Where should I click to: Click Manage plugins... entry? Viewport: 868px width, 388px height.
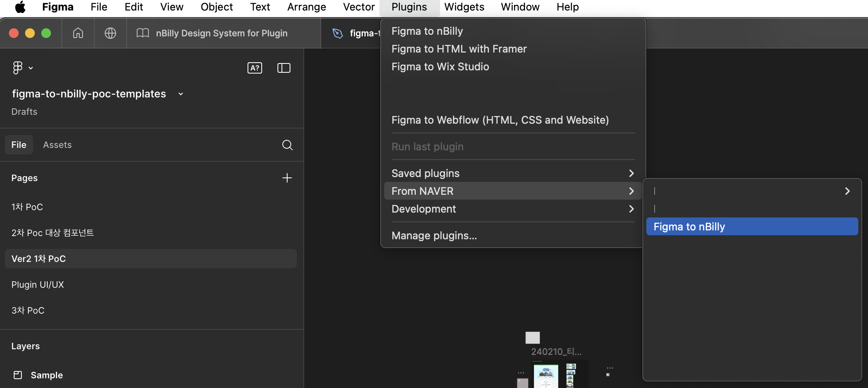[x=434, y=236]
